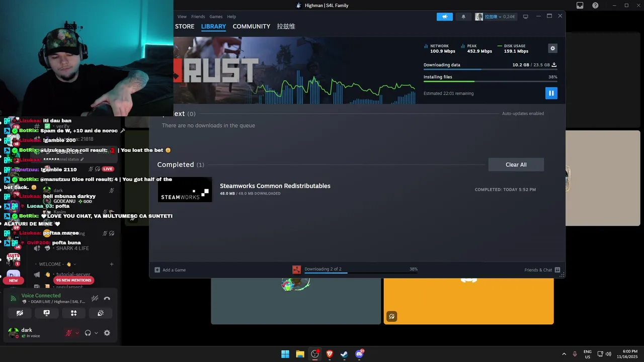Switch Steam to Big Picture mode icon

tap(525, 17)
